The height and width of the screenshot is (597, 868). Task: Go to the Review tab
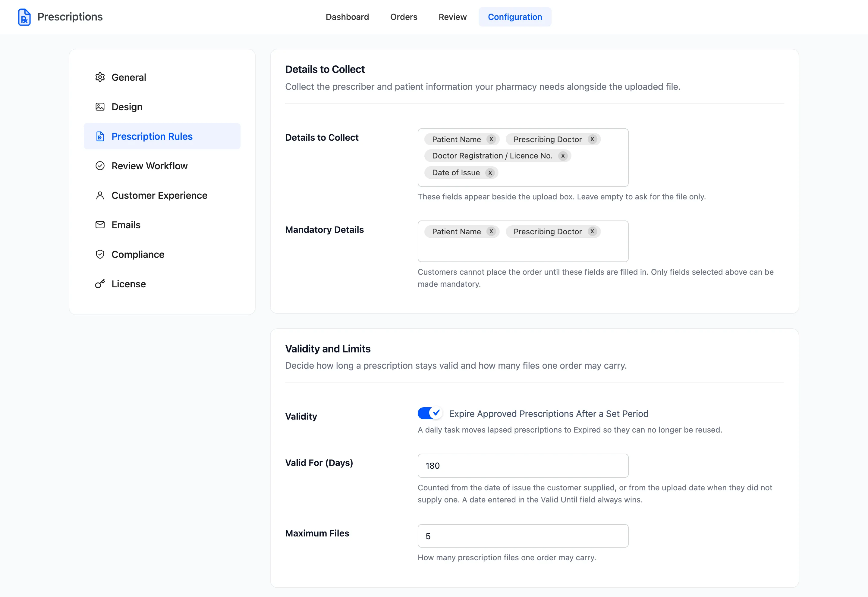pos(452,17)
